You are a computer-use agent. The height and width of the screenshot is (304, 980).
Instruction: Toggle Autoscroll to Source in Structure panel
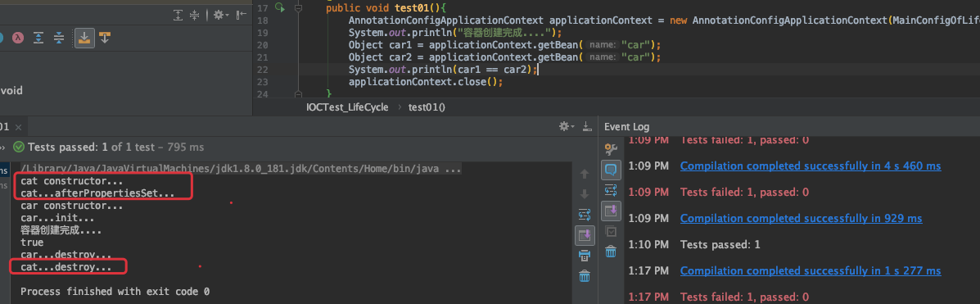pos(84,39)
